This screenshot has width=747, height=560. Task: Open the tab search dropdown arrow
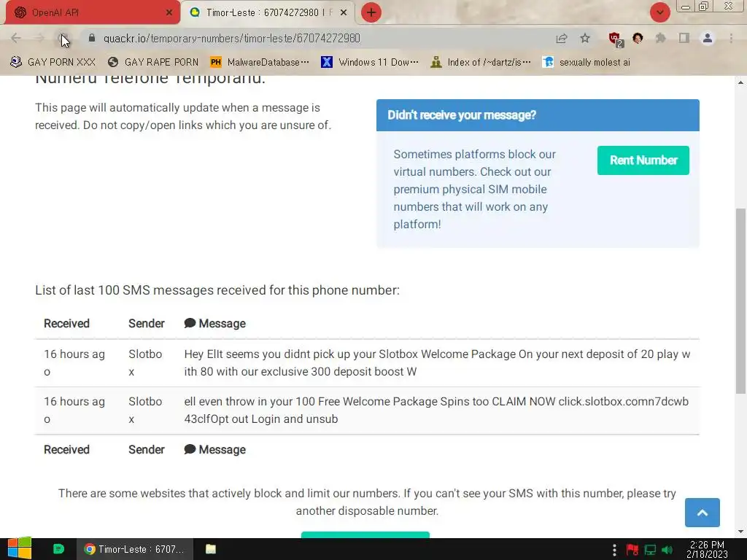(x=659, y=12)
